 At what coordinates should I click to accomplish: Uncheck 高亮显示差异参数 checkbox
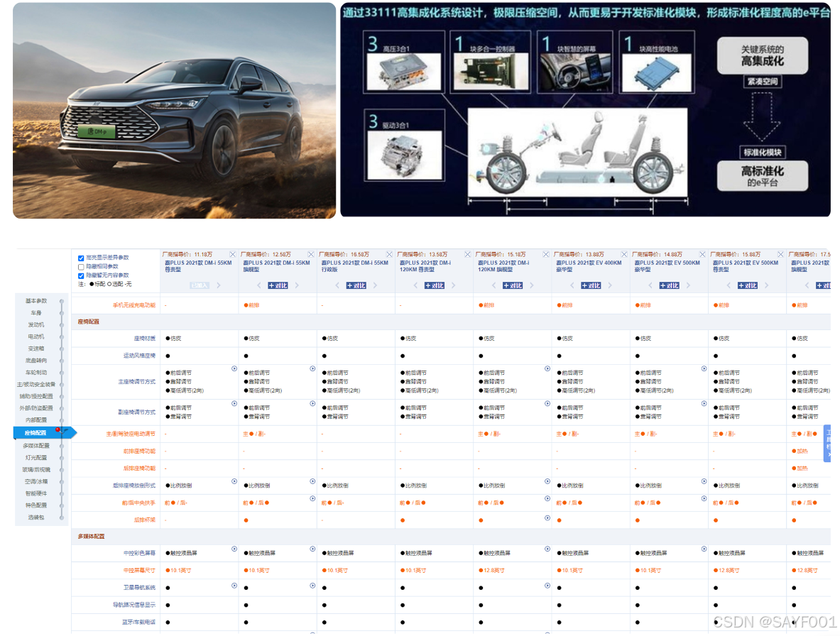[81, 258]
